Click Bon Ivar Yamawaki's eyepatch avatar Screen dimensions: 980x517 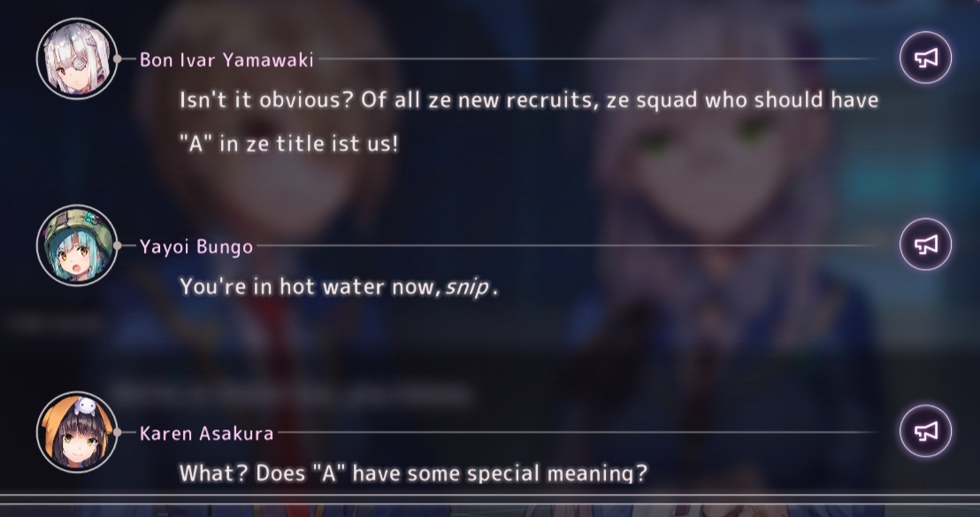[x=77, y=58]
